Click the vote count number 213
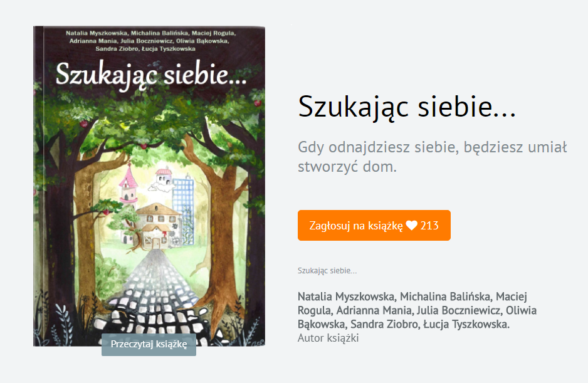The height and width of the screenshot is (383, 588). click(429, 226)
